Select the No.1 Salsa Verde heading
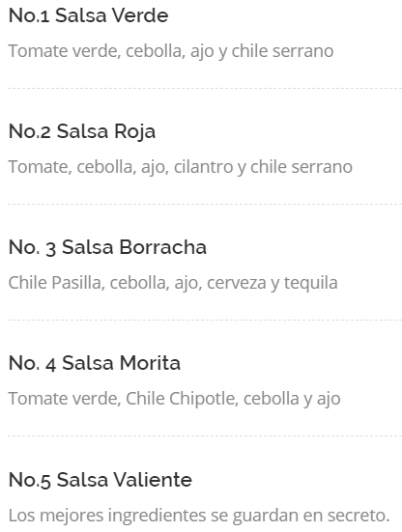402x532 pixels. click(x=88, y=15)
